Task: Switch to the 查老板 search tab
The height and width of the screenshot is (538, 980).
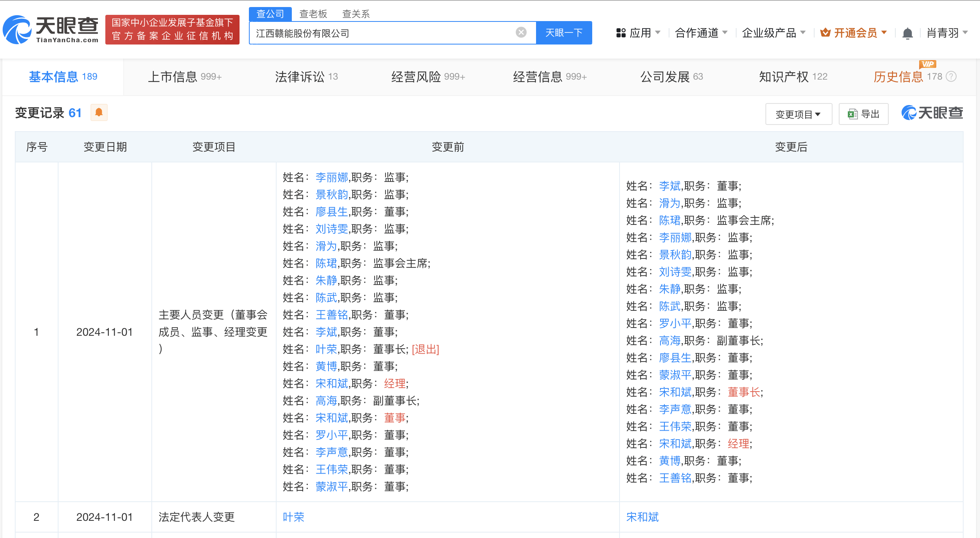Action: (313, 14)
